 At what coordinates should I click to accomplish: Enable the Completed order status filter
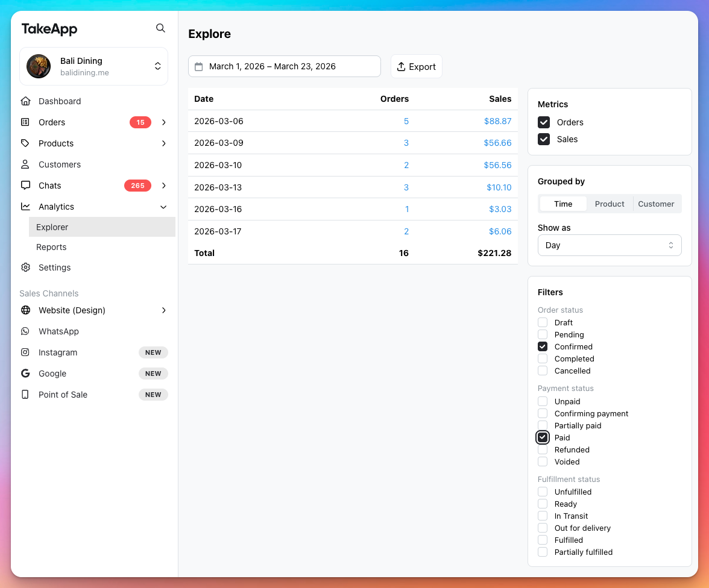543,358
